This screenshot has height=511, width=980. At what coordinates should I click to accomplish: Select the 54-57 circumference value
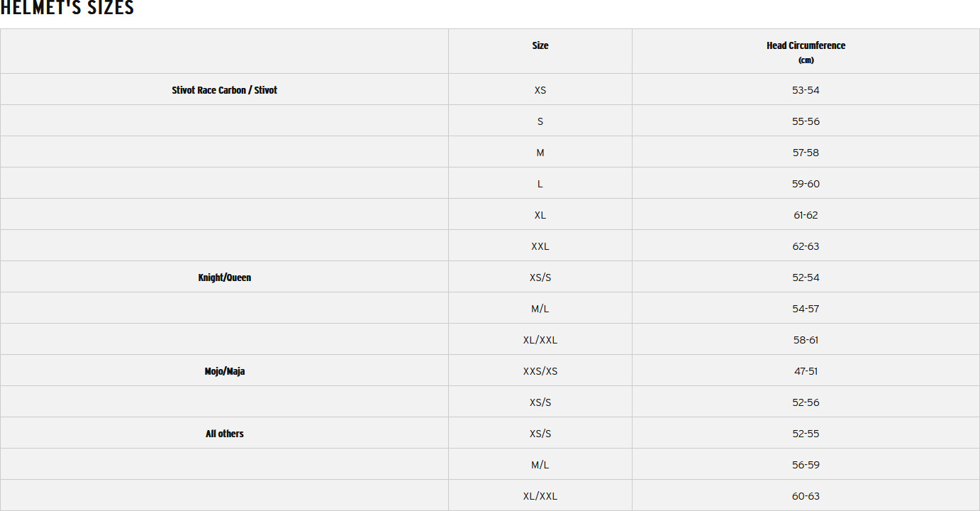806,309
